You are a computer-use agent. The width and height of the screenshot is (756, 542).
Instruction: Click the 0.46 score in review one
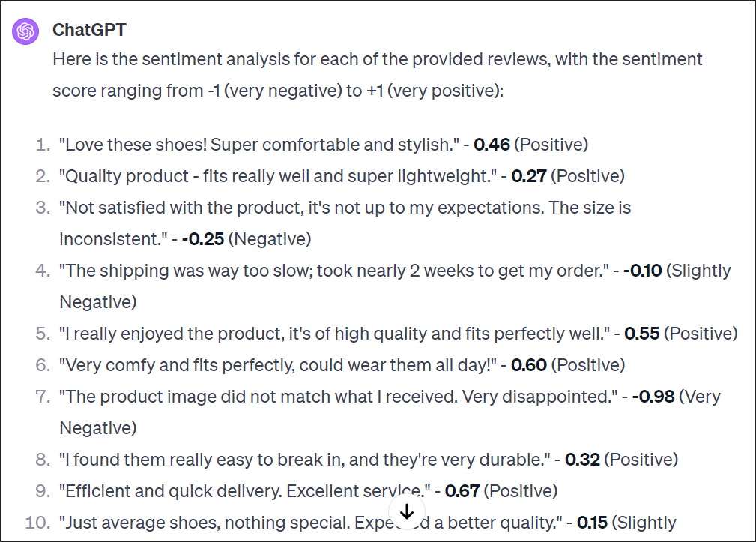(x=492, y=145)
